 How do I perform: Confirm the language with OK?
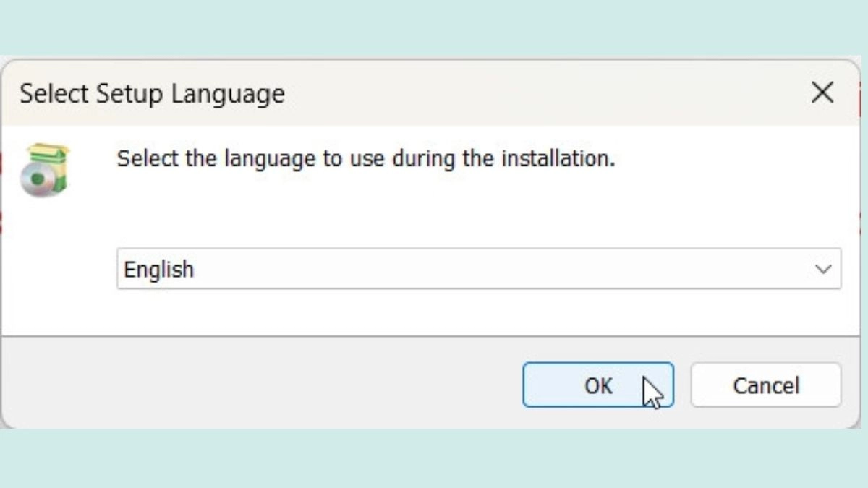[598, 385]
